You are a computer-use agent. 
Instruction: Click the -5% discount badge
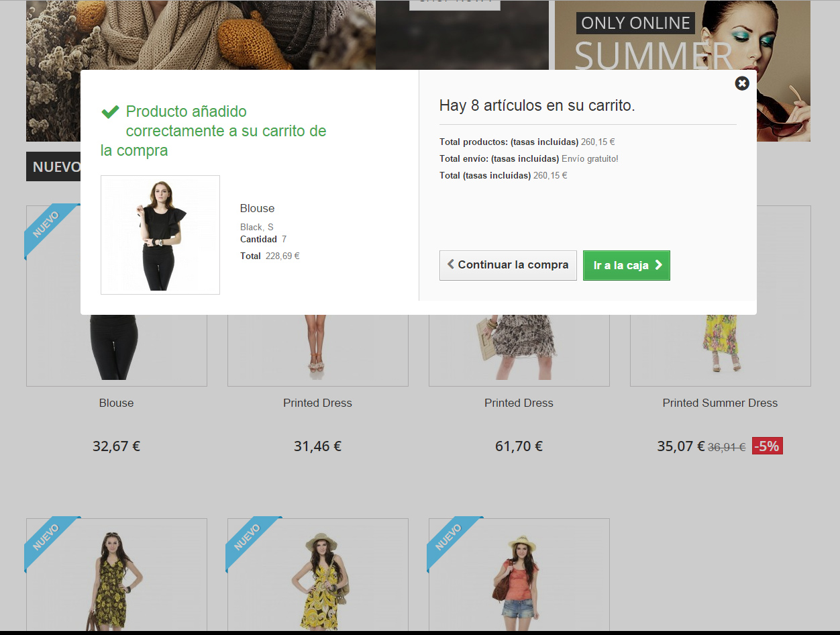click(x=768, y=446)
